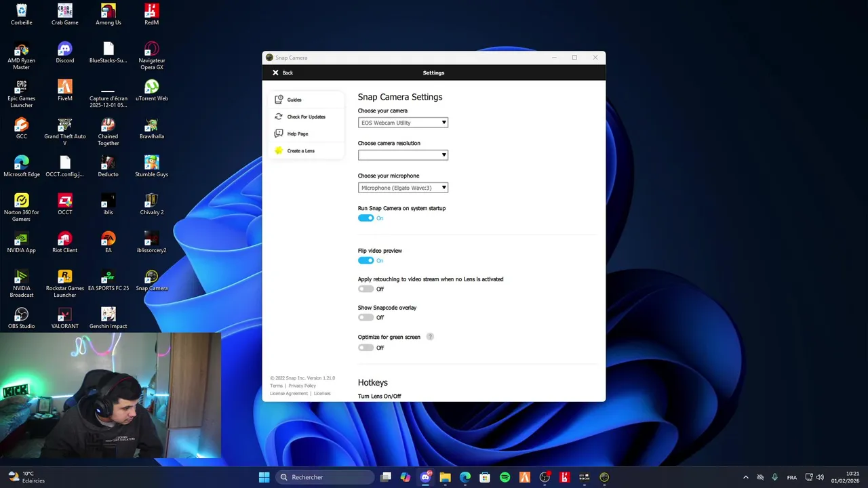
Task: Click the BlueStacks desktop file icon
Action: (108, 53)
